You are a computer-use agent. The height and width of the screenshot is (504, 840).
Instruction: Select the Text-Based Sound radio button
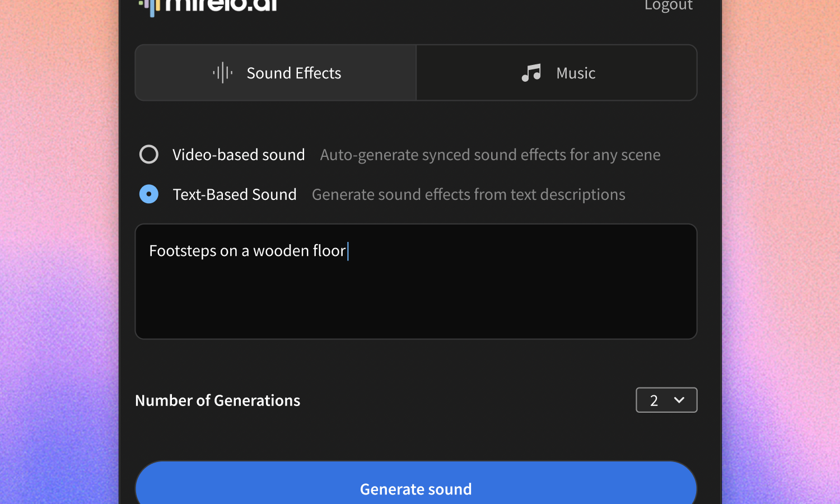[x=149, y=194]
